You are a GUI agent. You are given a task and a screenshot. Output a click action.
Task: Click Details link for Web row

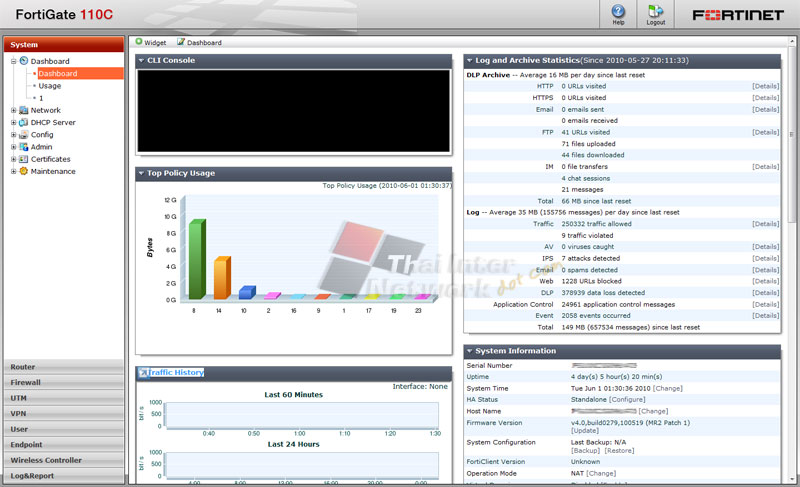click(x=765, y=281)
